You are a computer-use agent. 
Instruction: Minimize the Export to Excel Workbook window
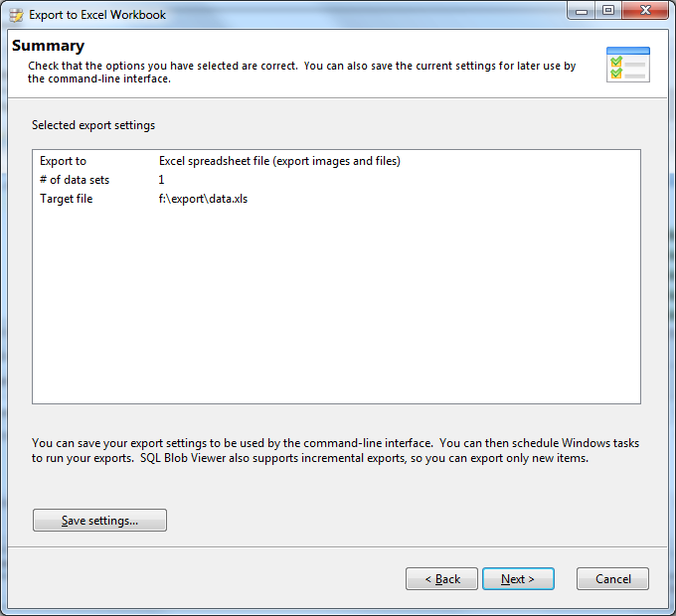(583, 11)
